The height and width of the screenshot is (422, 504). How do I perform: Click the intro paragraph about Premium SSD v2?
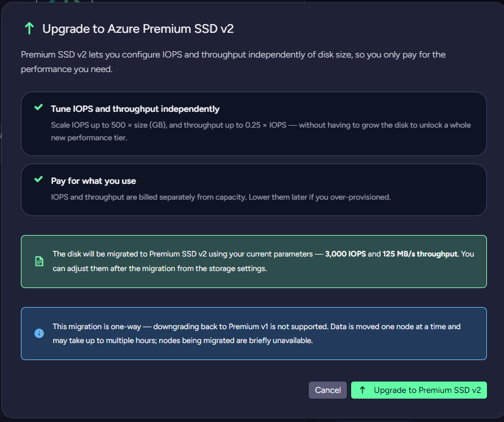click(x=233, y=62)
